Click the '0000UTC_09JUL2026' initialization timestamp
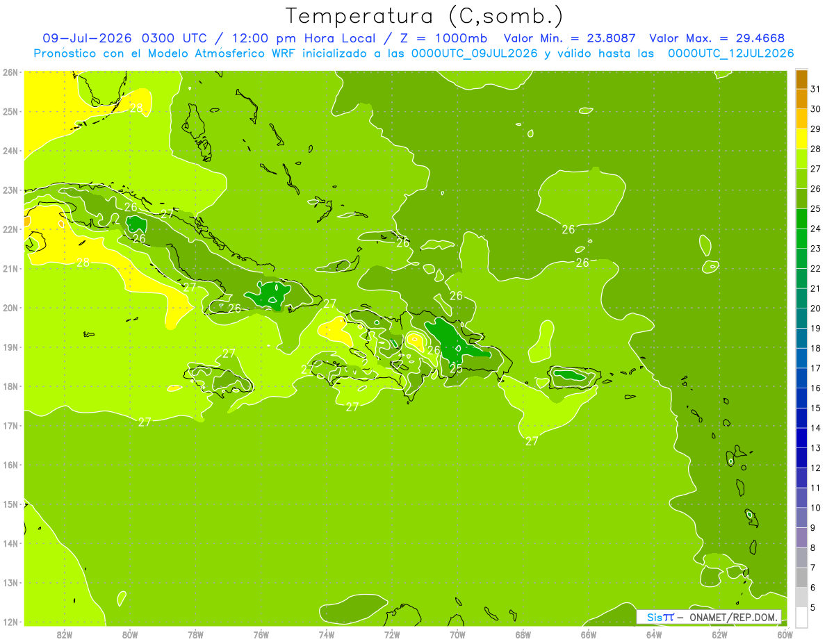834x644 pixels. point(475,53)
